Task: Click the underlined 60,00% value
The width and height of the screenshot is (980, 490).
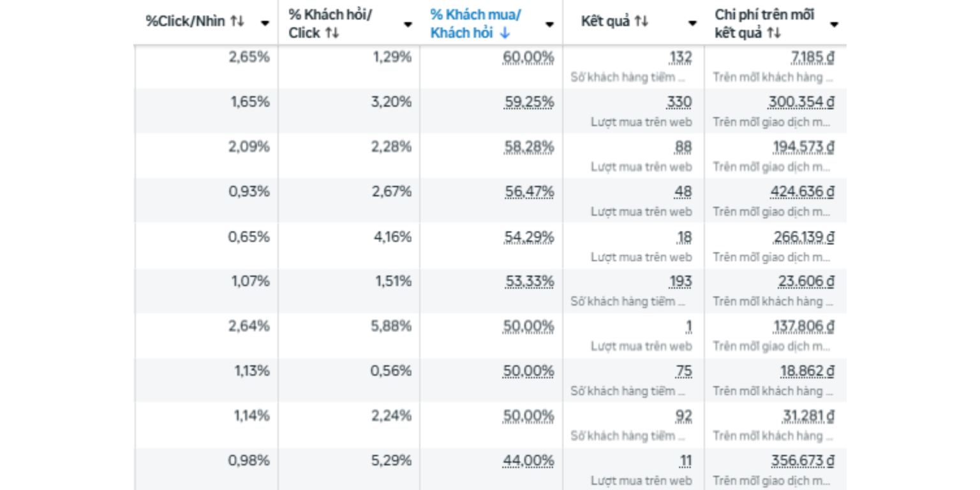Action: tap(528, 57)
